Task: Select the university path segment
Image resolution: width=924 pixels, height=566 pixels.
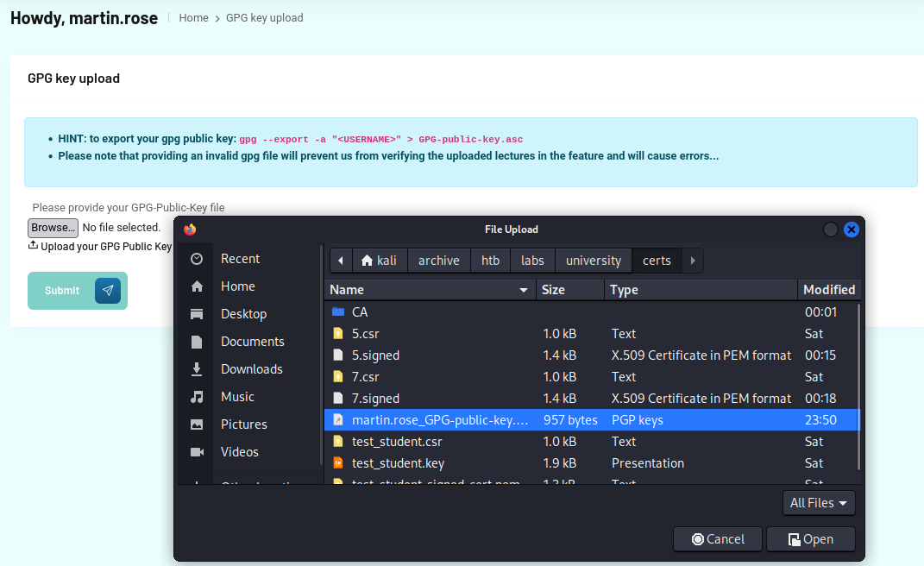Action: click(594, 261)
